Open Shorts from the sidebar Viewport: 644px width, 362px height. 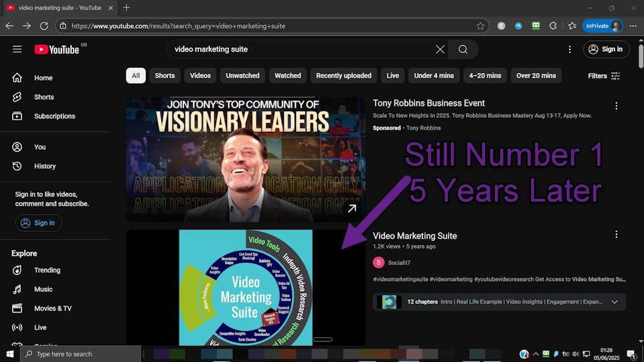pos(44,97)
